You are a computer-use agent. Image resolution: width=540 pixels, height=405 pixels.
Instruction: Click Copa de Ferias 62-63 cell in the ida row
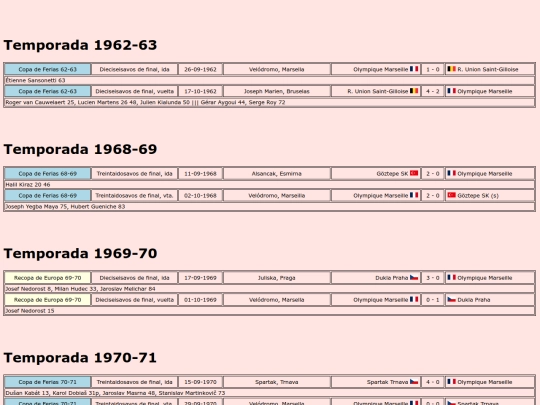(x=48, y=69)
